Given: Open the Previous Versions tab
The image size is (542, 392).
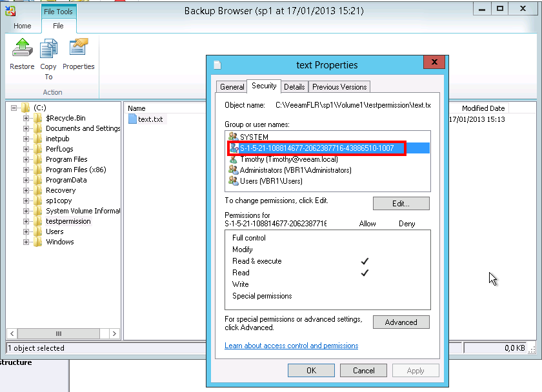Looking at the screenshot, I should [339, 86].
